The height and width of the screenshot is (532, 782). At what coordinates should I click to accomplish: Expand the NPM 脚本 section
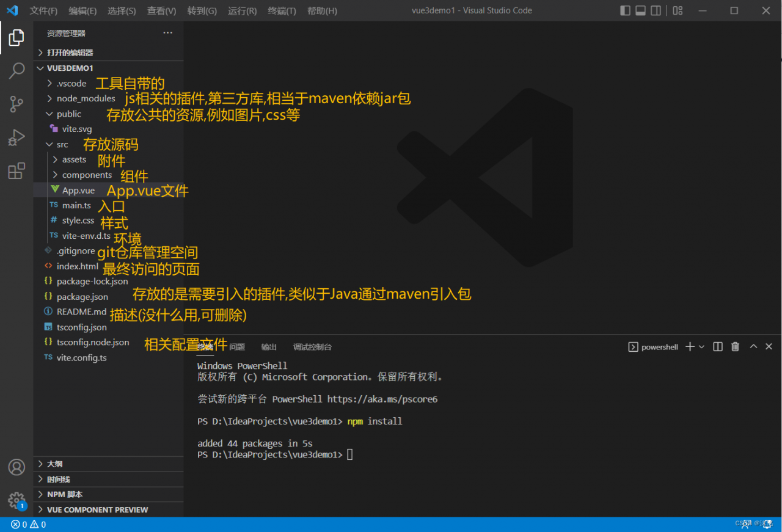pyautogui.click(x=108, y=494)
